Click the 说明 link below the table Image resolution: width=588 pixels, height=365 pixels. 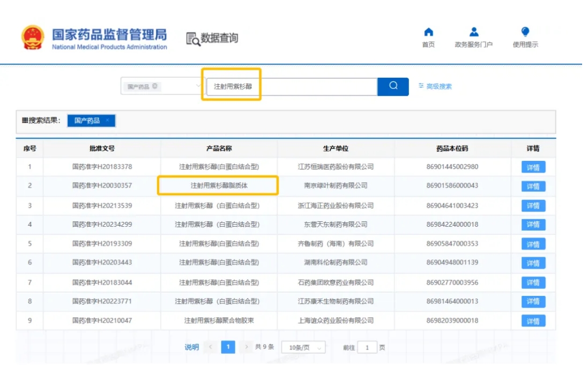click(191, 347)
